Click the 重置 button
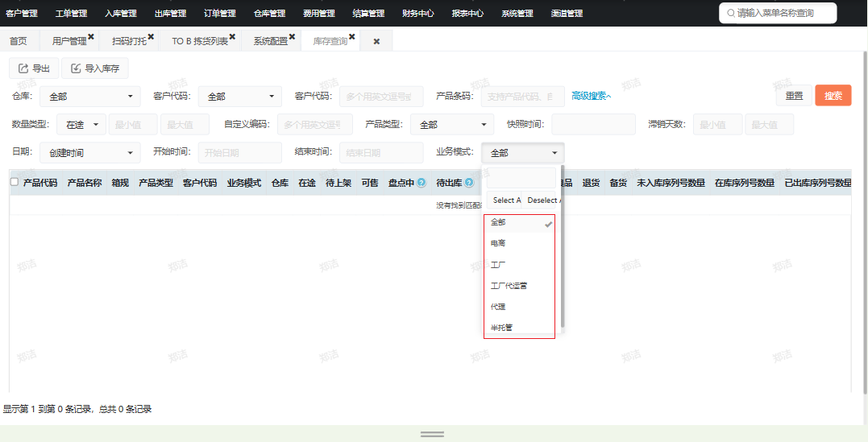 (794, 96)
